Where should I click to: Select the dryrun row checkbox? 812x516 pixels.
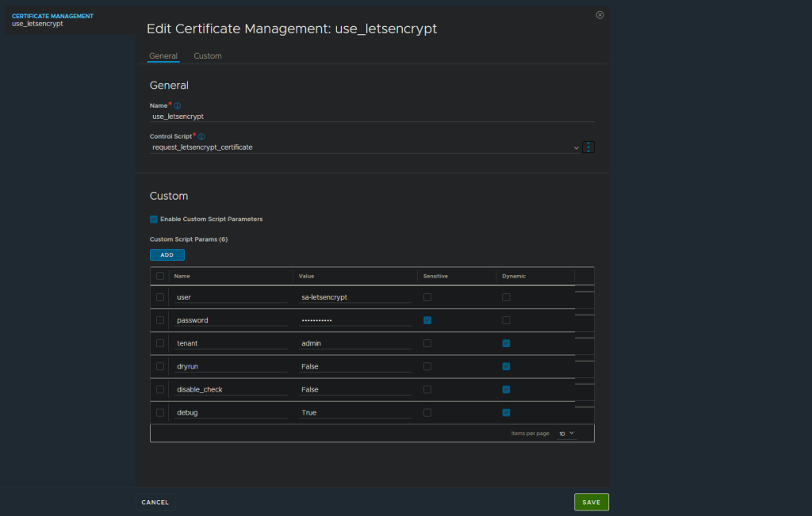160,366
